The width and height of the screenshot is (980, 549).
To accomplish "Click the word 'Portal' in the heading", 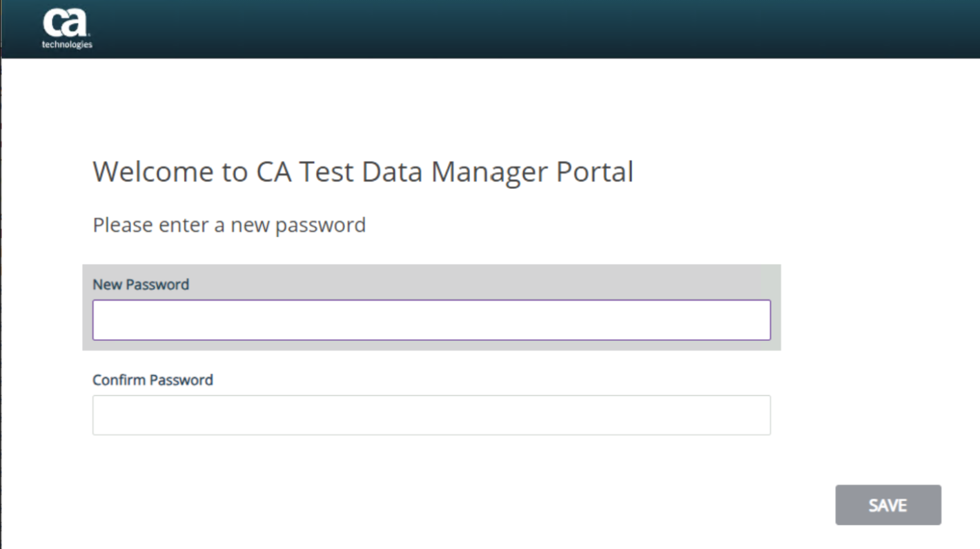I will pyautogui.click(x=594, y=172).
